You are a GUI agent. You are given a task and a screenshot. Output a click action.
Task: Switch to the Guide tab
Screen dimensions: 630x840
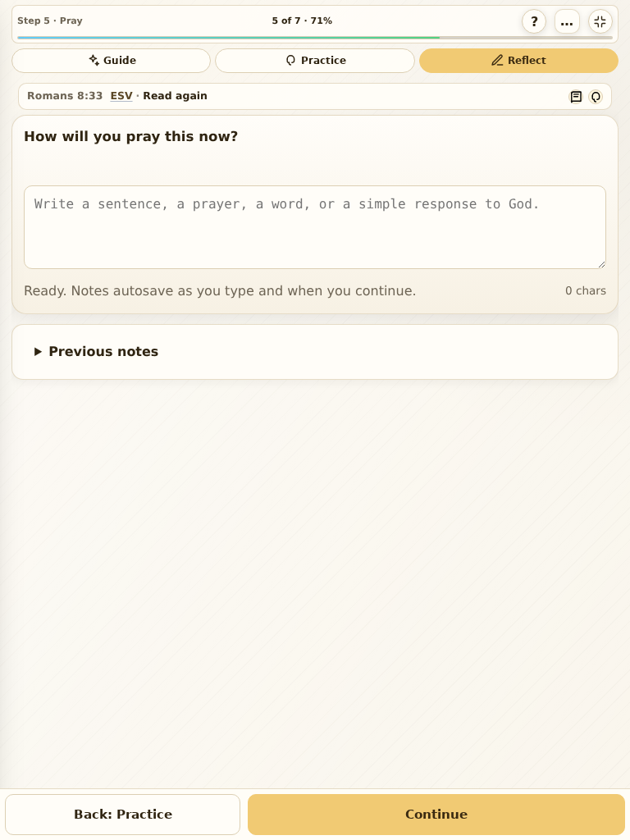[x=111, y=61]
